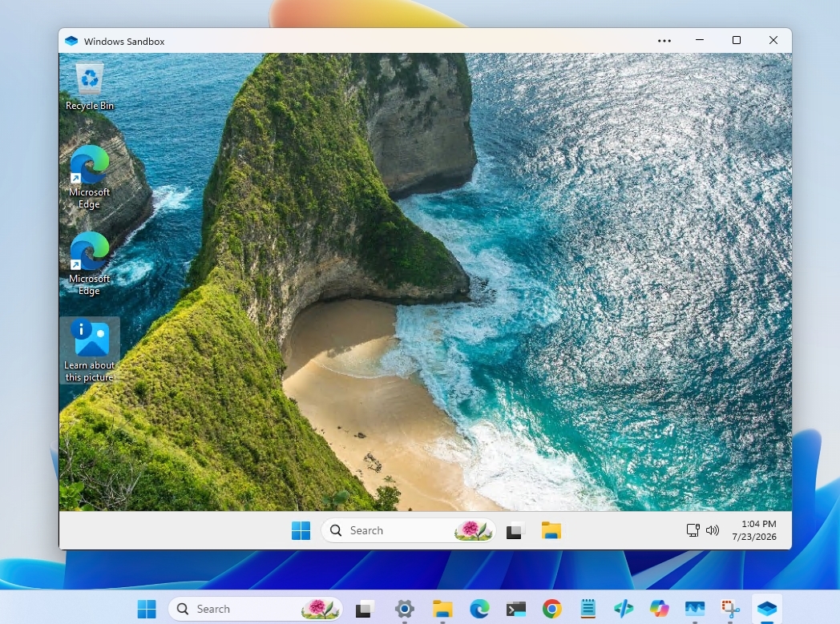Open the Recycle Bin in the Sandbox desktop
This screenshot has height=624, width=840.
tap(90, 87)
